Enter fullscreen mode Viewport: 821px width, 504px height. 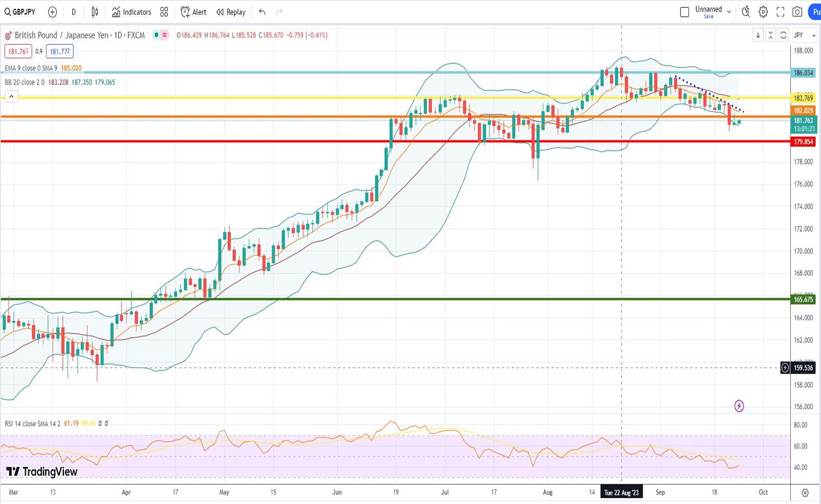coord(780,12)
